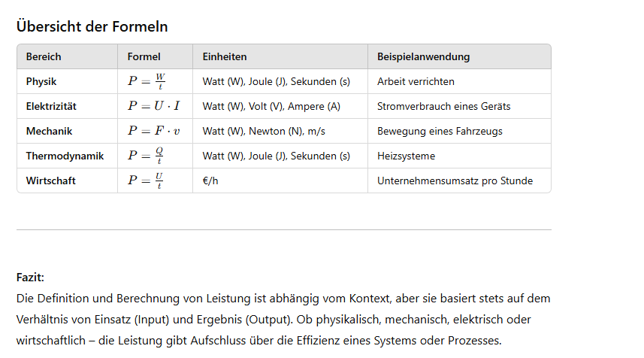
Task: Click the "Formel" column header
Action: coord(144,56)
